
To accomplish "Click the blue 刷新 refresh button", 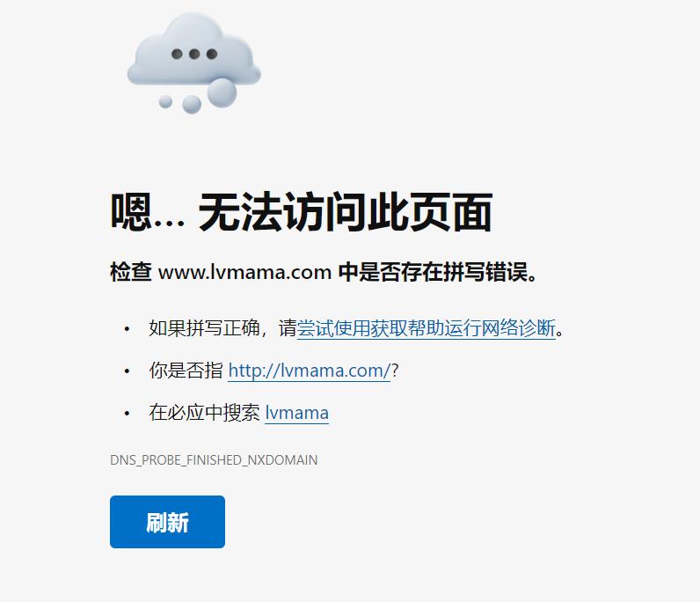I will coord(167,522).
